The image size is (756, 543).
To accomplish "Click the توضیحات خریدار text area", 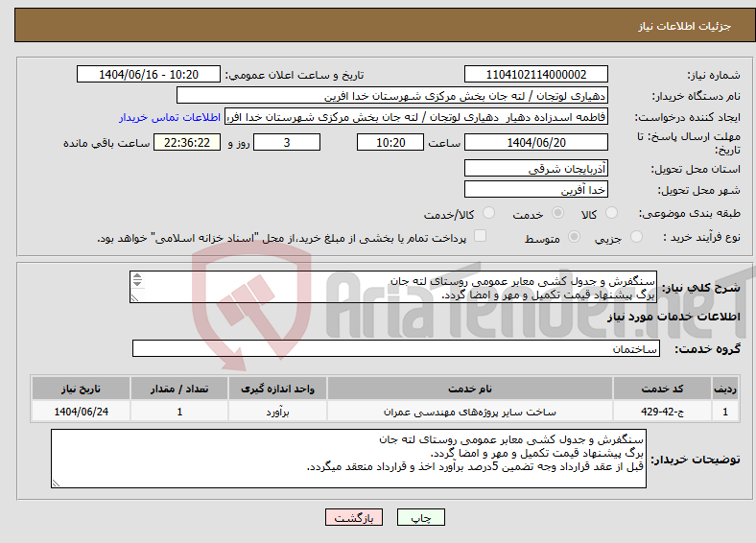I will (348, 459).
